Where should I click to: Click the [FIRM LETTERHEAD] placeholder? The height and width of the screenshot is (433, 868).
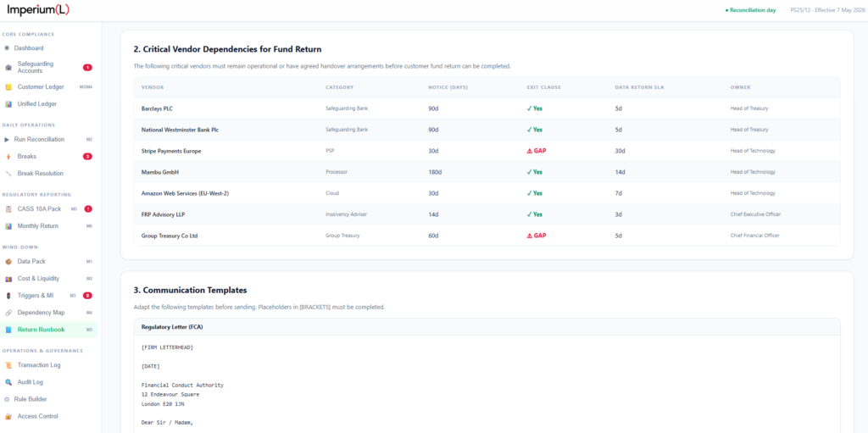coord(167,347)
